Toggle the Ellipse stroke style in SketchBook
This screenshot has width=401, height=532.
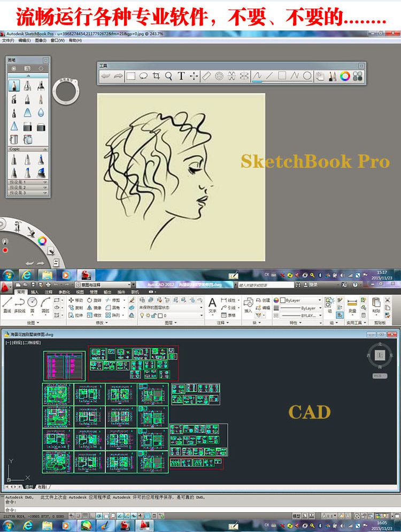pos(307,76)
